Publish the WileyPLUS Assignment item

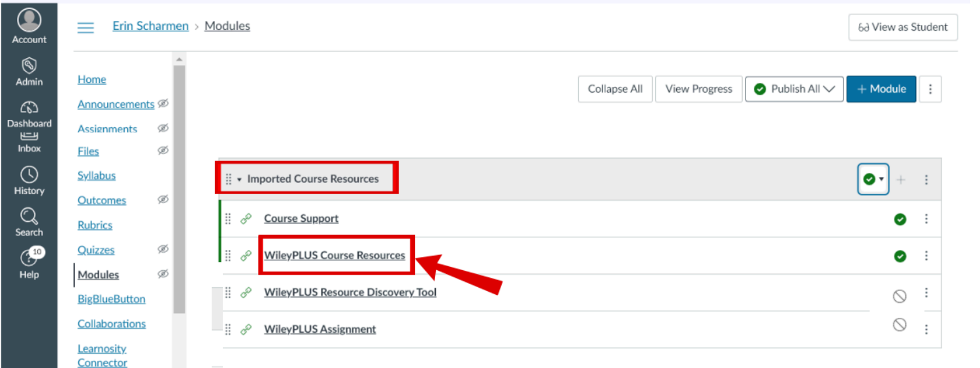coord(900,324)
